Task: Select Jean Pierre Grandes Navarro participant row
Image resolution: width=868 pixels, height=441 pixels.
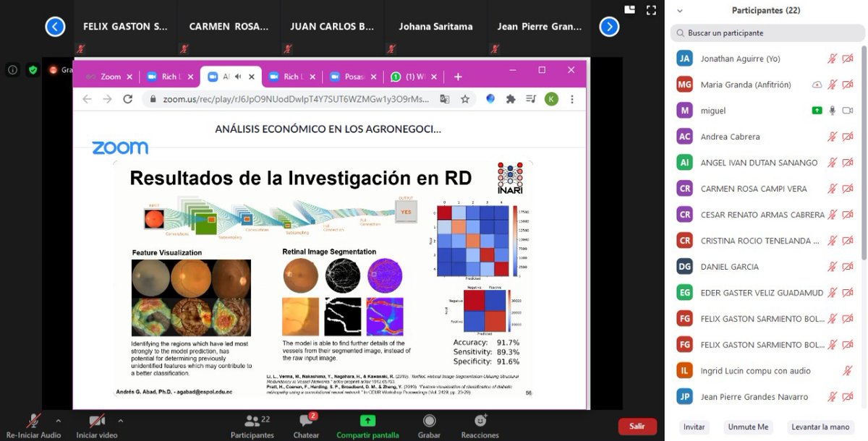Action: point(765,397)
